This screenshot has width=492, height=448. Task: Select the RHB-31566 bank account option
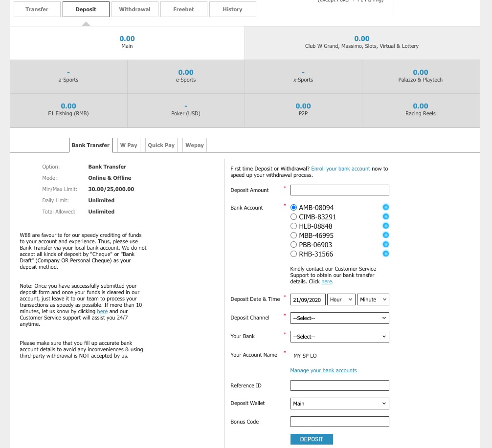tap(293, 254)
